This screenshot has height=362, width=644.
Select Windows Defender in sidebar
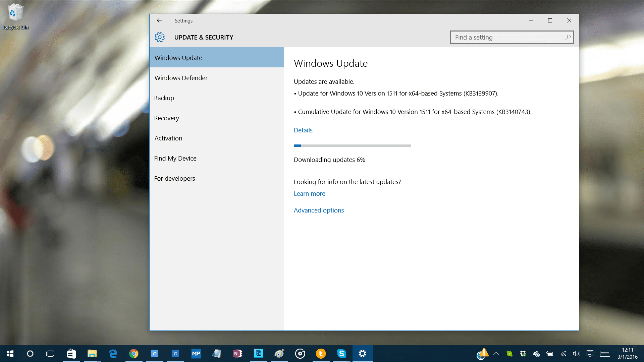pos(181,78)
